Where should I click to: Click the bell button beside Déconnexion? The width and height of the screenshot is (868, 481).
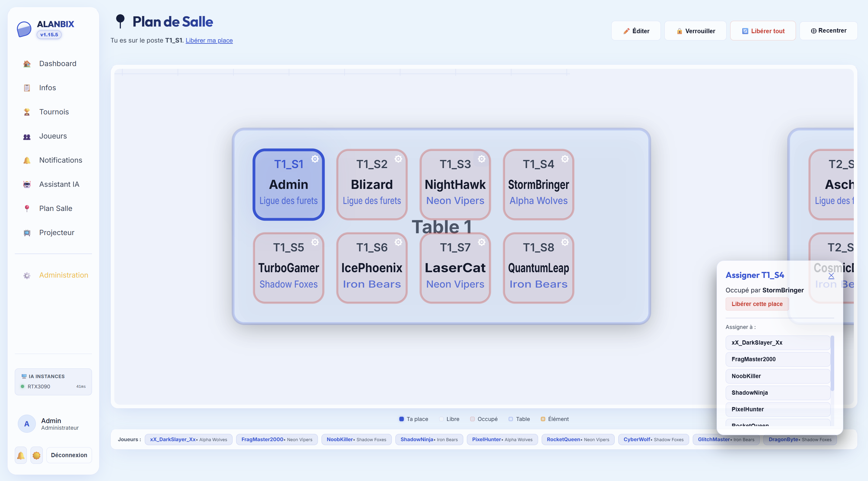point(21,455)
